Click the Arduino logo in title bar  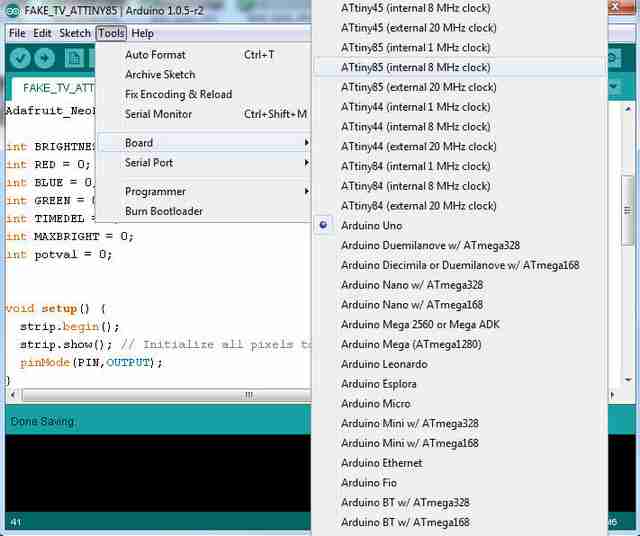coord(13,11)
